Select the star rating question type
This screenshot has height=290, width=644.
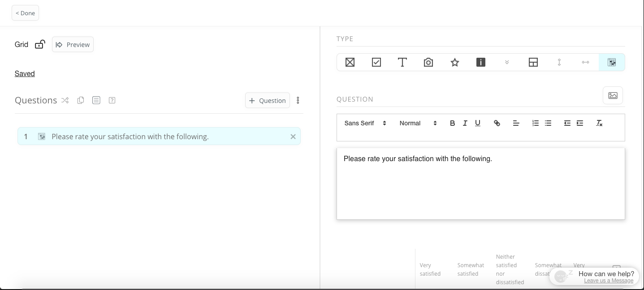pos(455,62)
